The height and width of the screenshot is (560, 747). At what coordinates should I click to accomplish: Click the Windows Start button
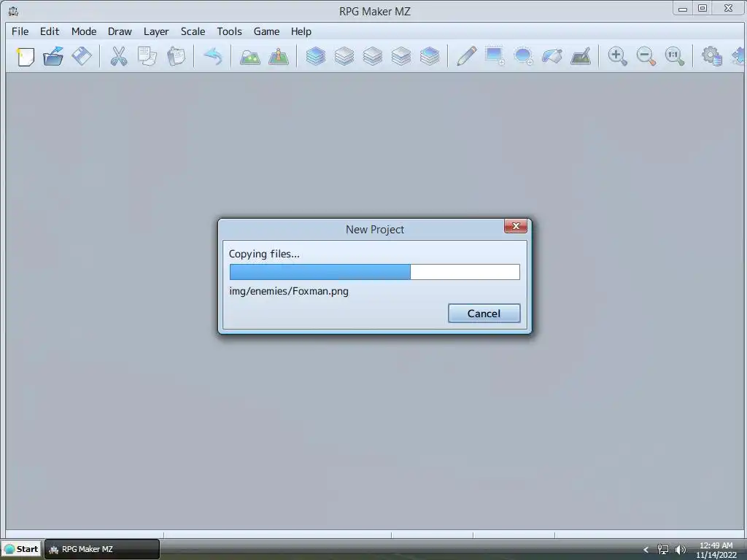click(x=21, y=549)
